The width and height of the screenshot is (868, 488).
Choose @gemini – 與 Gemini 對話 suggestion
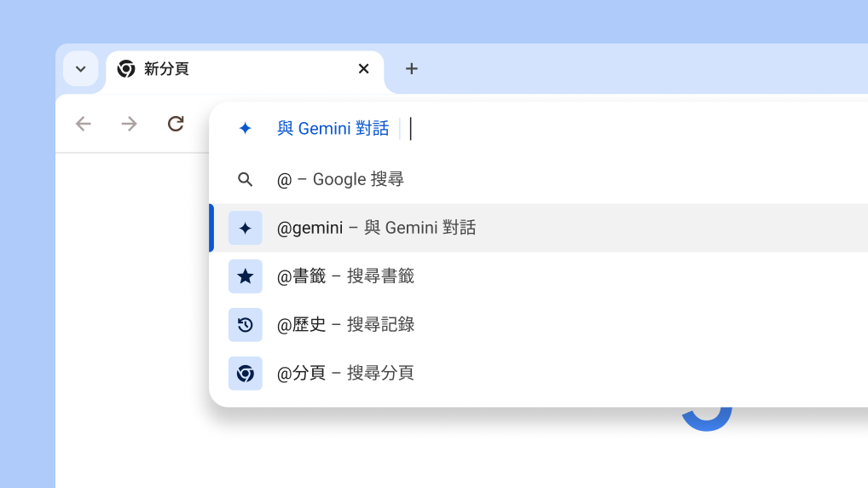coord(539,228)
